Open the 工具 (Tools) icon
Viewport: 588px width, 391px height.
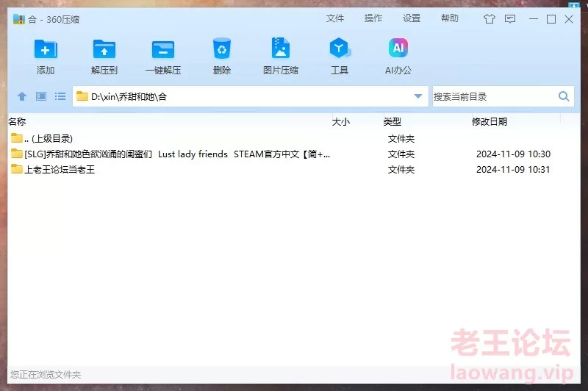pyautogui.click(x=340, y=48)
